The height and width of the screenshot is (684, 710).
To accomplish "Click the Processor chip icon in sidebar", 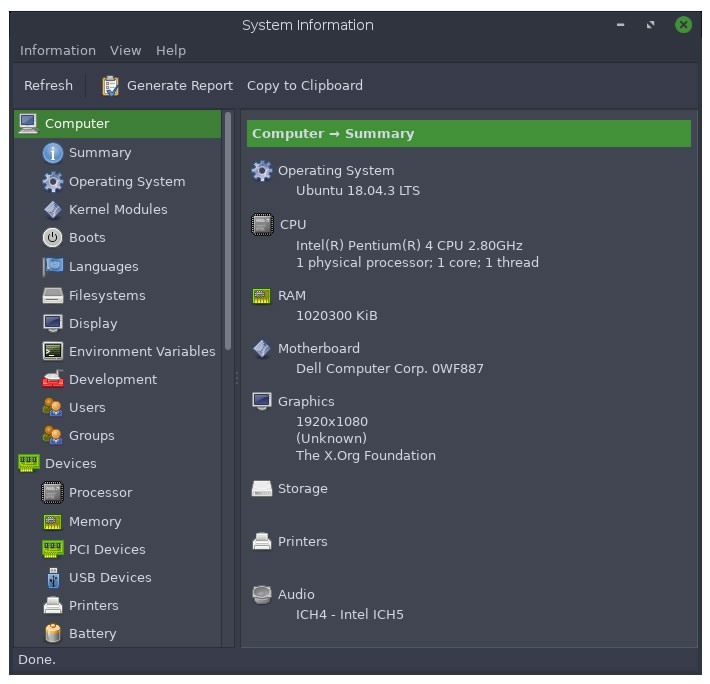I will click(x=53, y=493).
